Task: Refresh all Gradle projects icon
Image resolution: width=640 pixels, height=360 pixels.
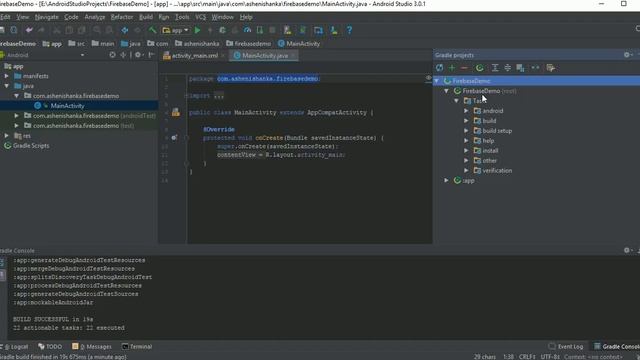Action: (x=440, y=68)
